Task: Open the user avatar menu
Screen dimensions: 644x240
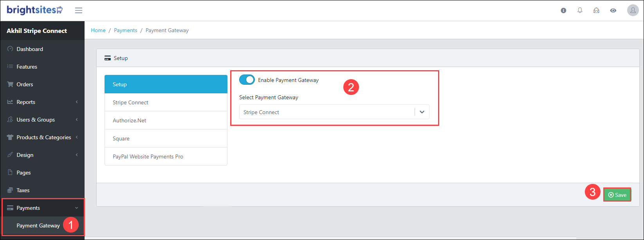Action: tap(633, 10)
